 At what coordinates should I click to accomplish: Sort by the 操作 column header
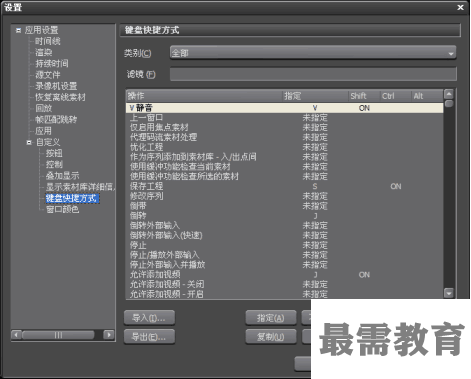point(204,96)
